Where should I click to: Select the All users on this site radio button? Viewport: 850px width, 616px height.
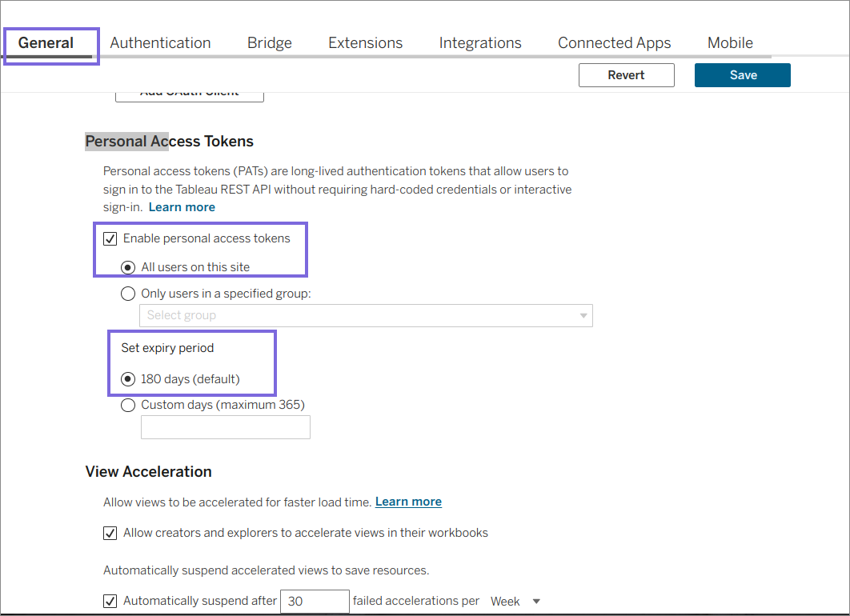point(128,267)
